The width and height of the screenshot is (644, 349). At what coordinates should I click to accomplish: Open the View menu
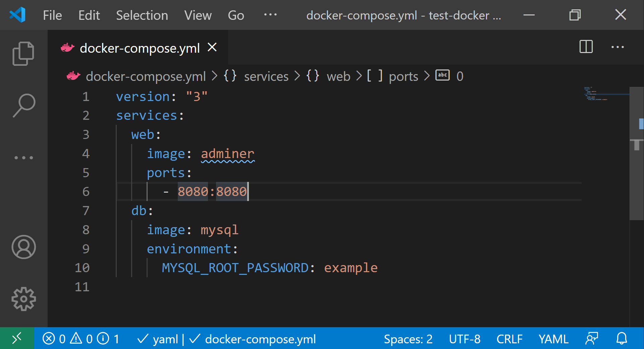point(198,15)
